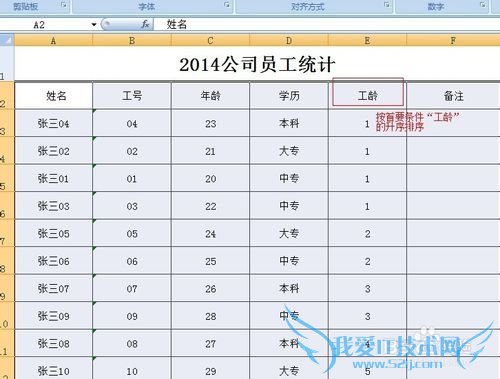
Task: Select 本科 in the 张三04 row
Action: 289,123
